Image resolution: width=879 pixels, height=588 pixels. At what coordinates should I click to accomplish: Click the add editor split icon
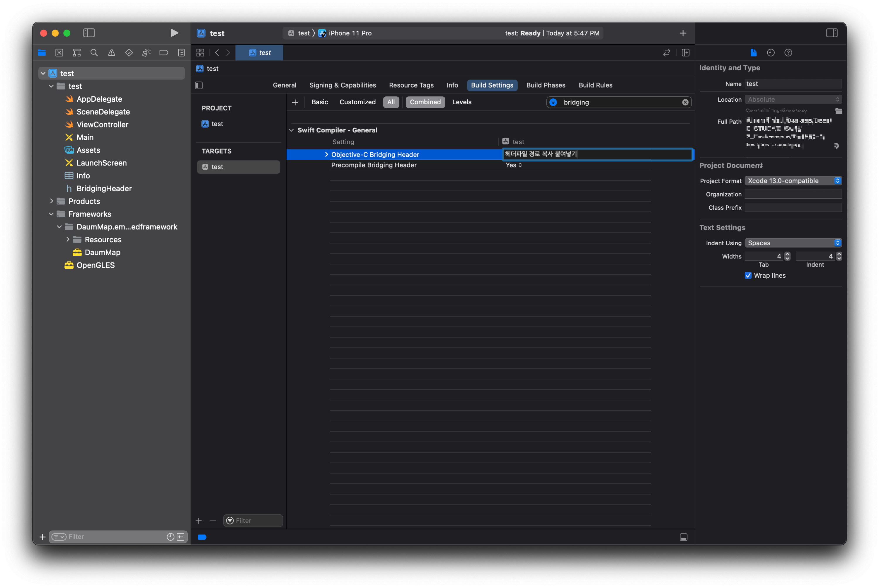click(x=686, y=53)
